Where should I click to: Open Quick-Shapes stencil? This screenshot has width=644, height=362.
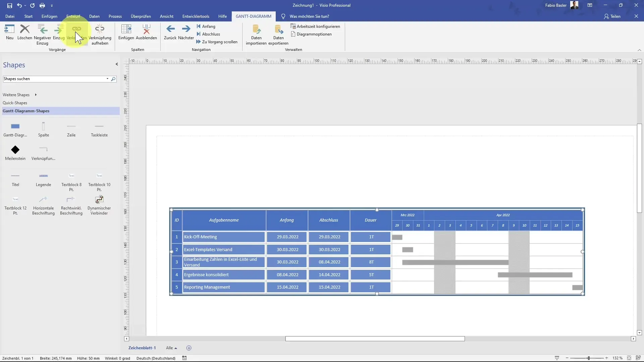coord(15,103)
